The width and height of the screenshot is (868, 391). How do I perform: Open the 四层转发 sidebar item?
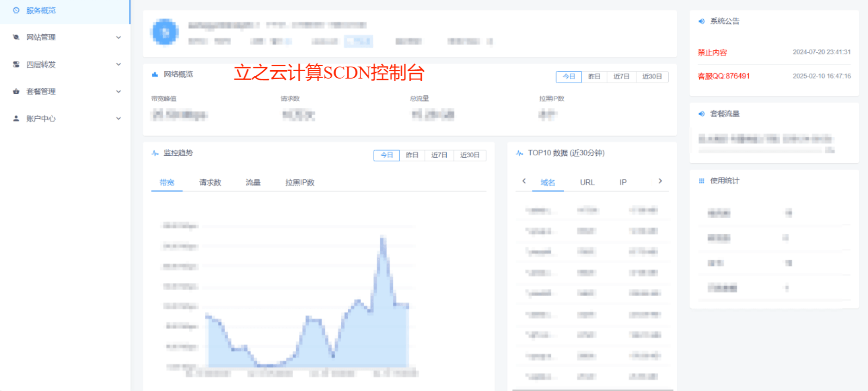click(65, 64)
